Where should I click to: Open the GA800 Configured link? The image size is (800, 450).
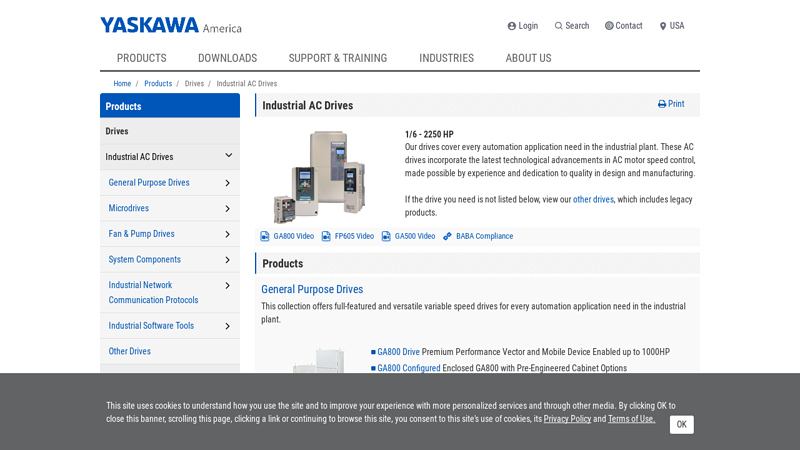pyautogui.click(x=409, y=368)
